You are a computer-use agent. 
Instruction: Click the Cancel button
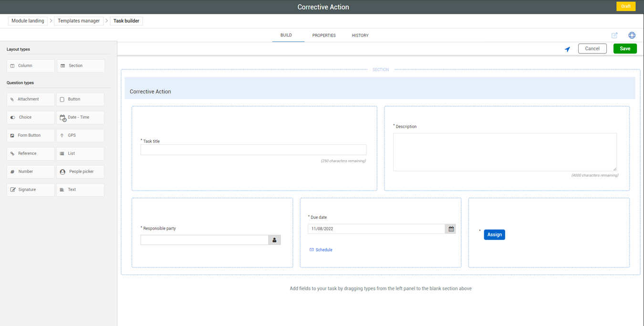[592, 49]
